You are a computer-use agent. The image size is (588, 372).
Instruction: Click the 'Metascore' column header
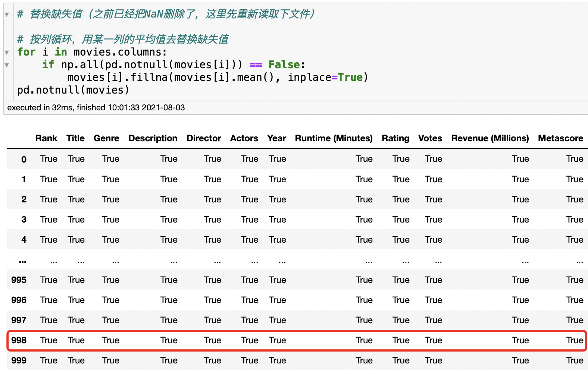(561, 138)
